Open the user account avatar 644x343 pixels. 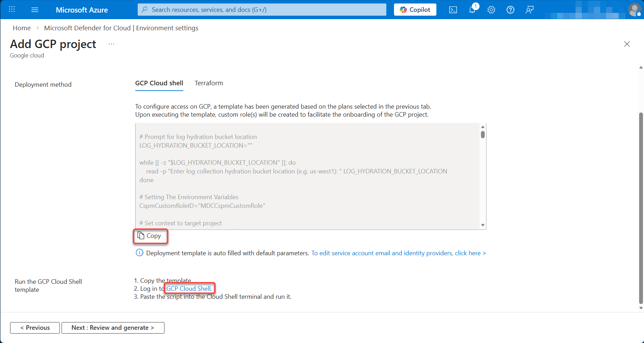point(634,10)
